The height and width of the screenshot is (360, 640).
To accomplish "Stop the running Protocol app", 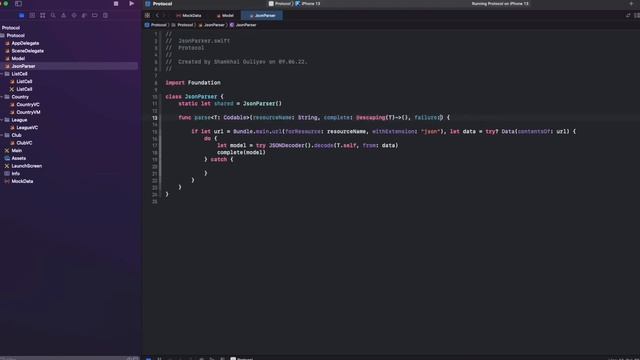I will [x=116, y=4].
